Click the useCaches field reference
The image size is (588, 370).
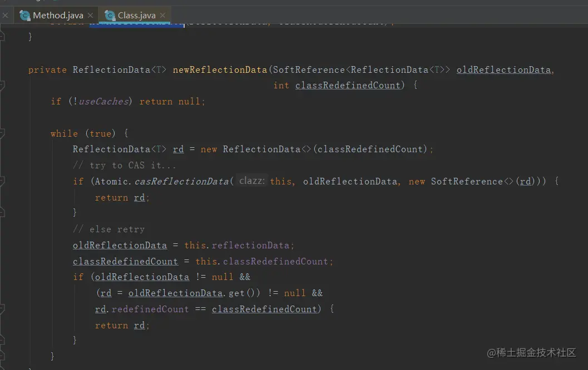click(104, 102)
